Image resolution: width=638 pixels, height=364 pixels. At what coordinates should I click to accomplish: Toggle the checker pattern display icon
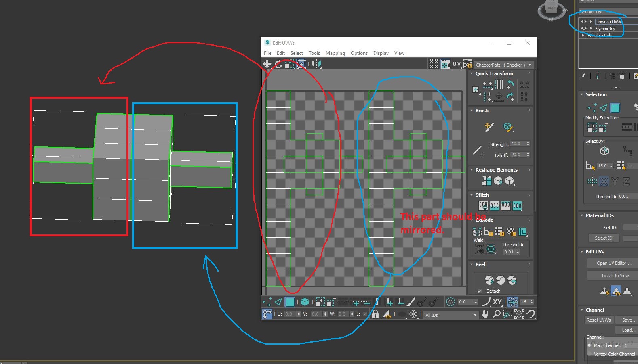pos(445,64)
